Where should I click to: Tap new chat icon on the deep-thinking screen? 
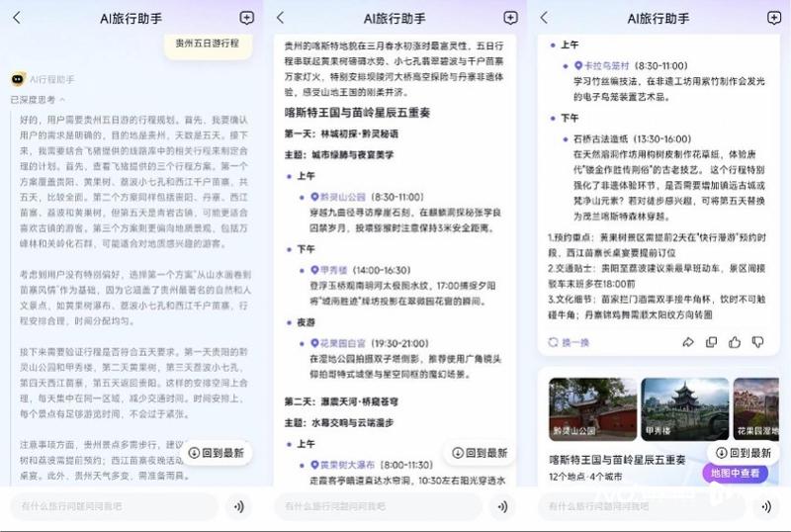coord(246,18)
